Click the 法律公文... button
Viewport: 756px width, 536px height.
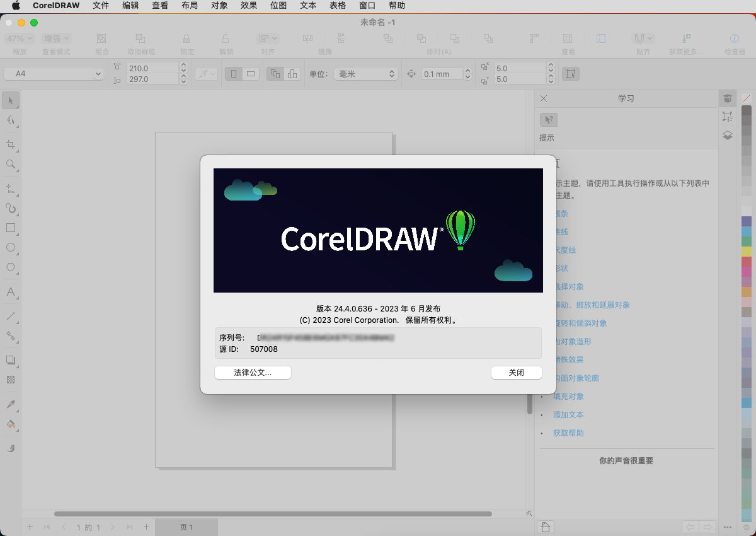[253, 373]
